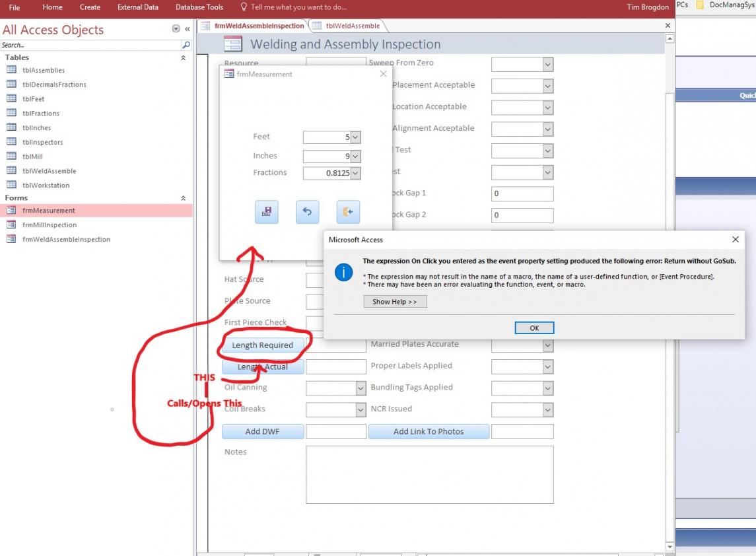Collapse the Tables group
Screen dimensions: 756x556
[183, 58]
